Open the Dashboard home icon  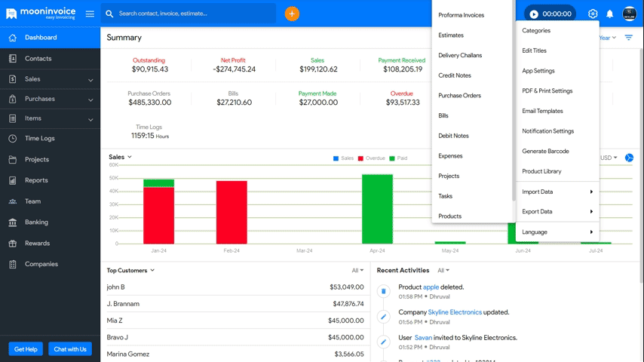[13, 38]
